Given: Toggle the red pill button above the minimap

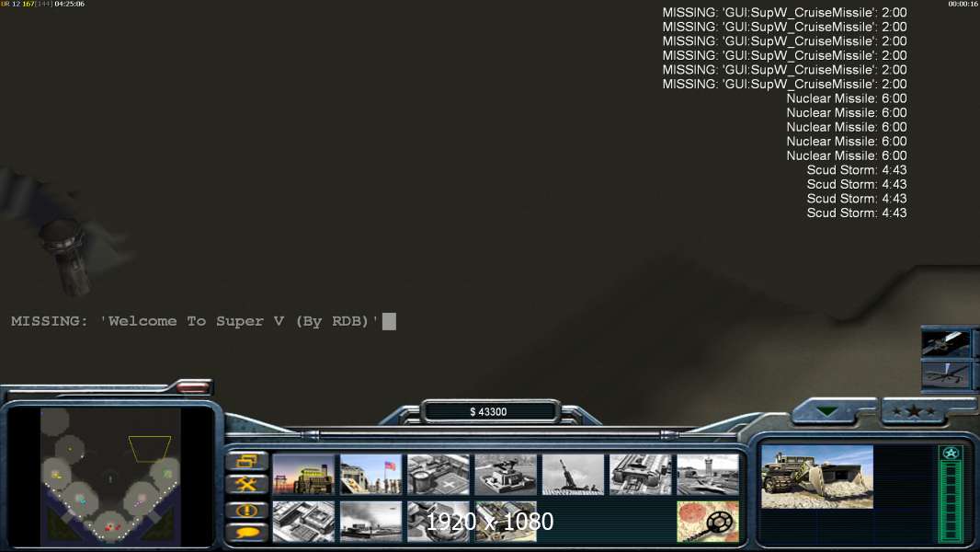Looking at the screenshot, I should 192,387.
